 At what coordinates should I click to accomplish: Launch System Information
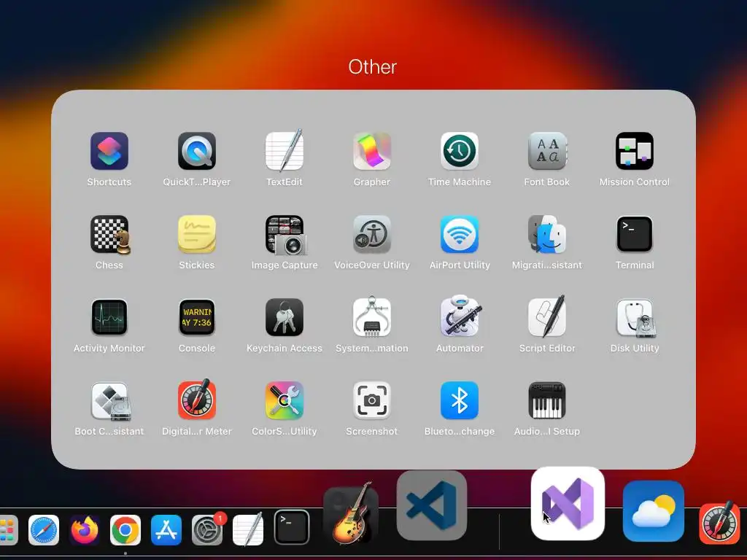372,316
